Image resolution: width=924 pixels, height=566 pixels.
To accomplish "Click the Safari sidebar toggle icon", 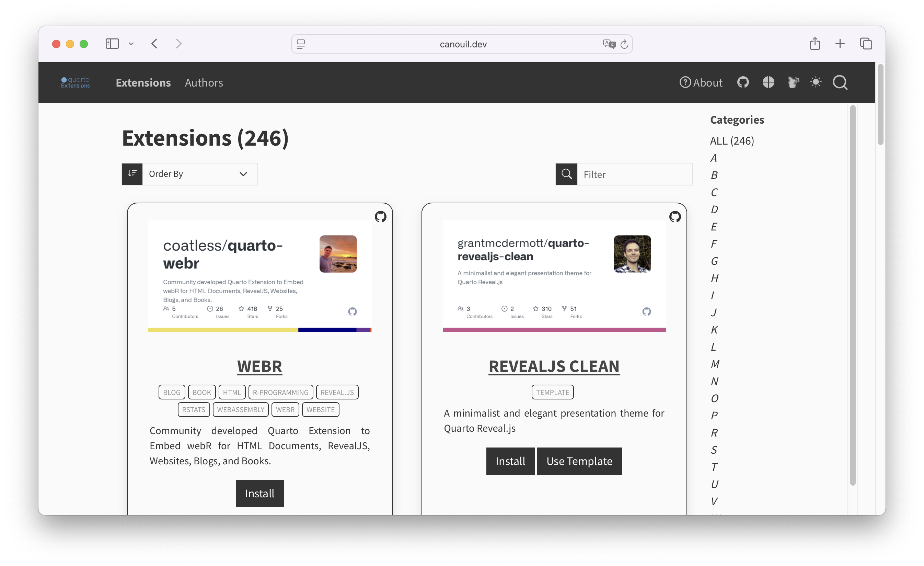I will (x=112, y=44).
